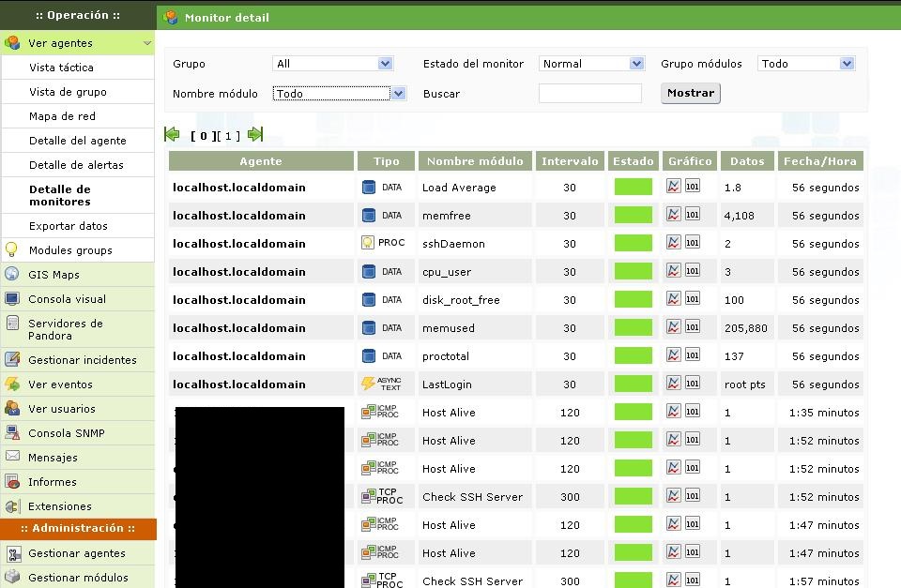Screen dimensions: 901x588
Task: Open Vista táctica in sidebar
Action: click(x=61, y=68)
